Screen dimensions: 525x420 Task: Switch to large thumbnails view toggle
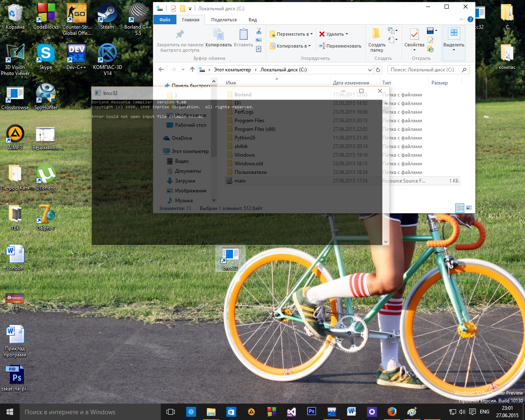[469, 208]
